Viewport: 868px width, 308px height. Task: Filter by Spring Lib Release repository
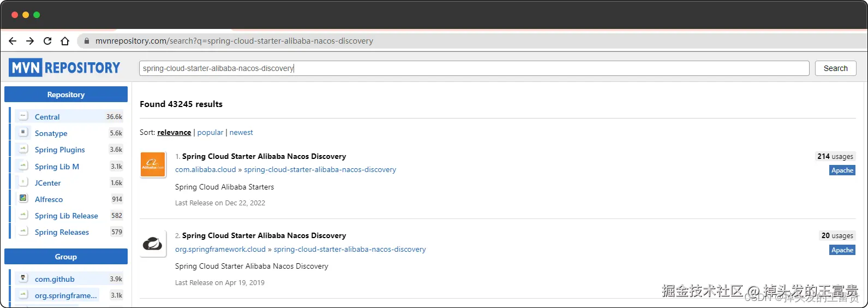pos(67,216)
